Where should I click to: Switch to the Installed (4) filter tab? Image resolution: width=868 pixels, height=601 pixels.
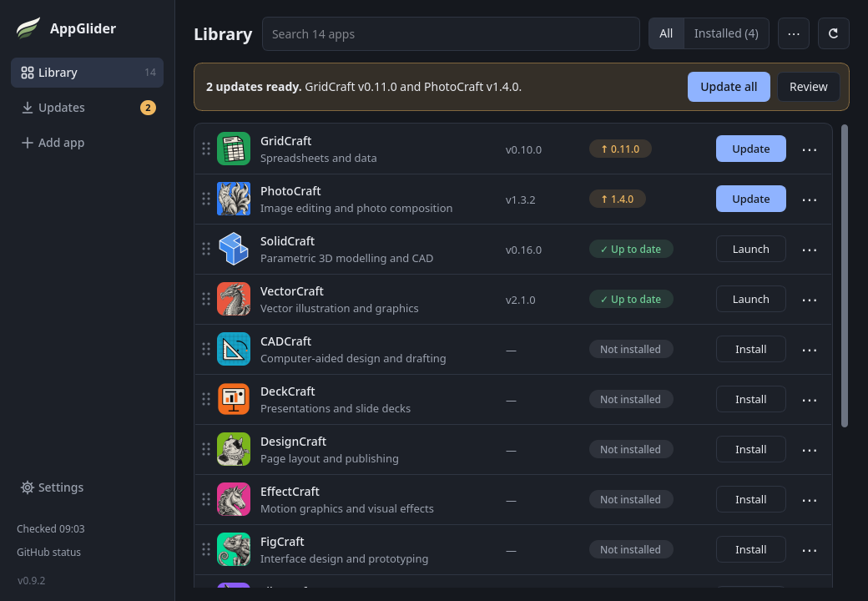pos(726,33)
